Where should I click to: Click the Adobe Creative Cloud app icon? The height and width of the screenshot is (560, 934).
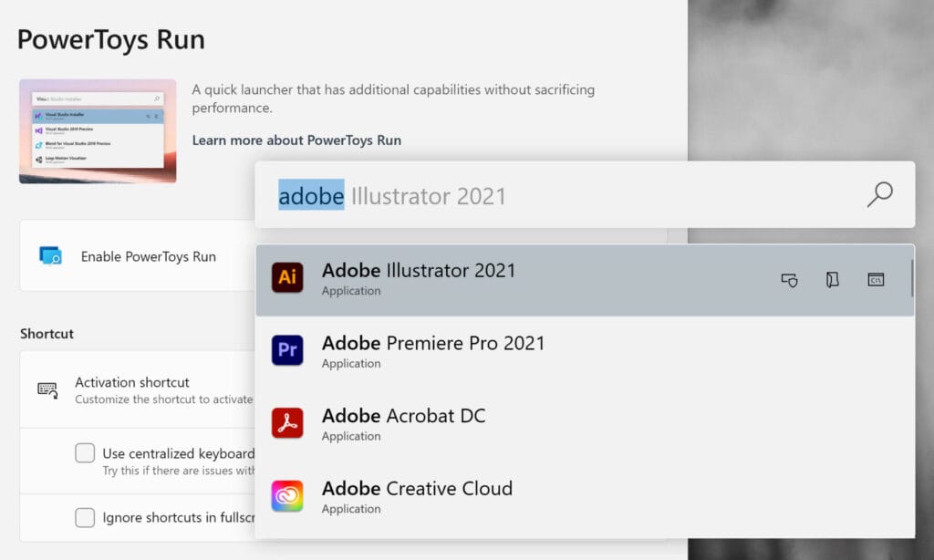point(287,495)
